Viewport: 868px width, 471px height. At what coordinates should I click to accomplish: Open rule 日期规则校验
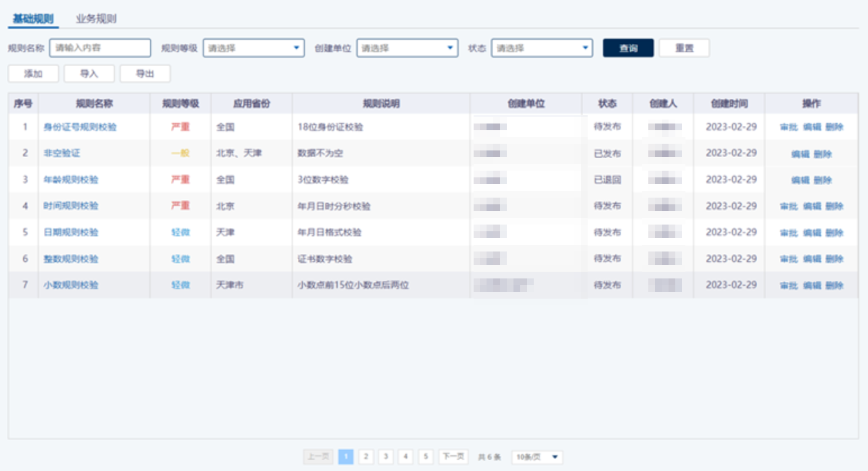tap(71, 232)
